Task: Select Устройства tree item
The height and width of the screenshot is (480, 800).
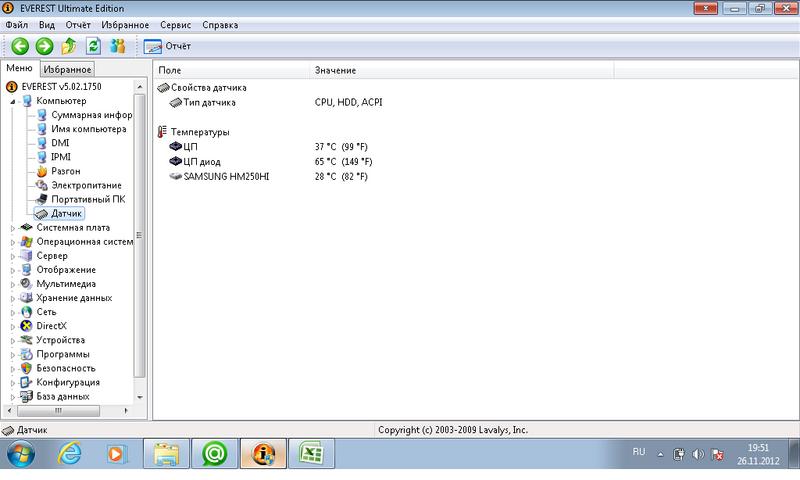Action: click(60, 340)
